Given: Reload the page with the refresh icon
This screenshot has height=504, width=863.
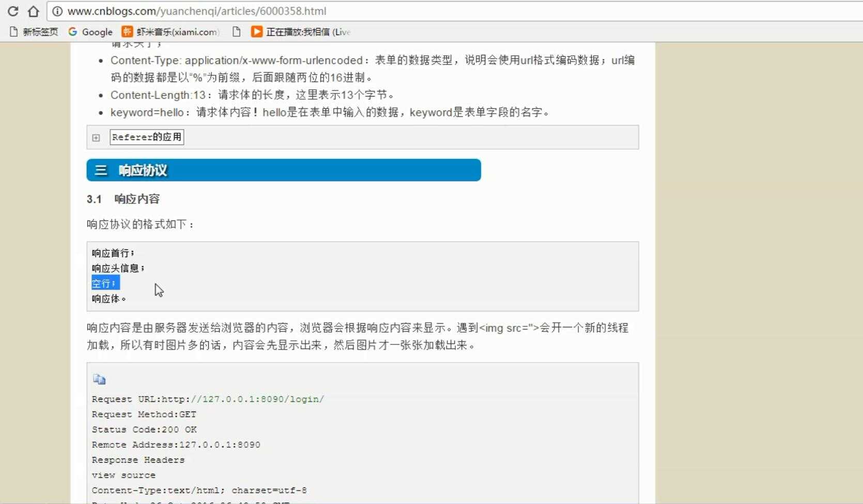Looking at the screenshot, I should 13,11.
